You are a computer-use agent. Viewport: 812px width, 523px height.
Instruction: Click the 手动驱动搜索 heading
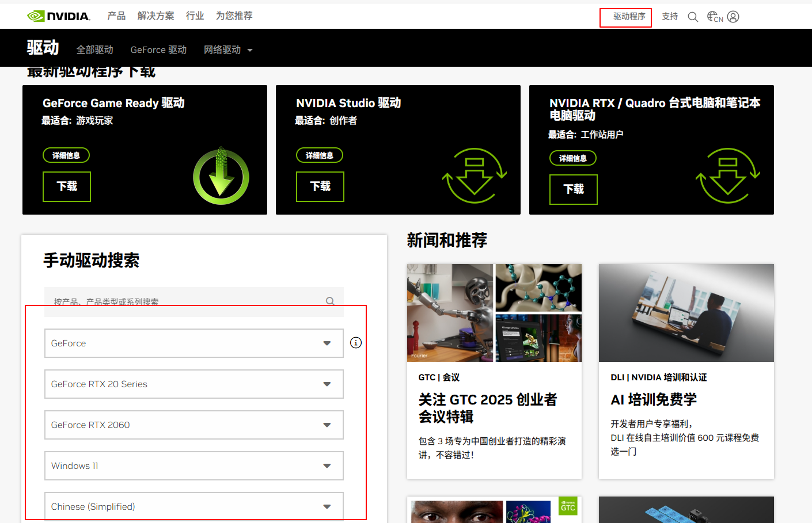point(92,261)
